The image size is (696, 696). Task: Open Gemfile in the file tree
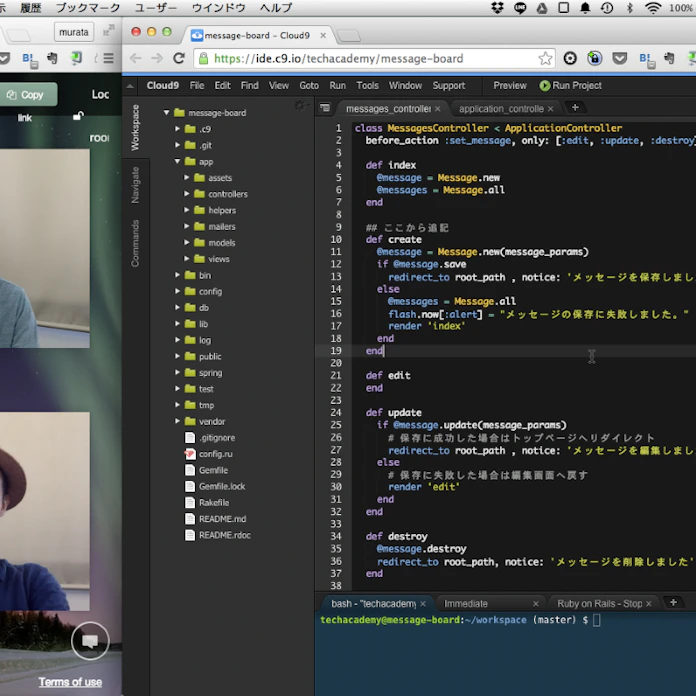point(212,470)
